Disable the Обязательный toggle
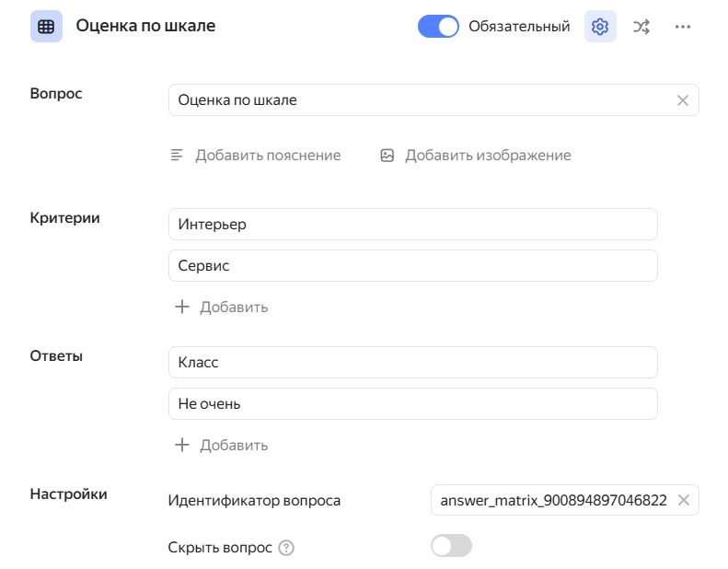 pos(438,27)
